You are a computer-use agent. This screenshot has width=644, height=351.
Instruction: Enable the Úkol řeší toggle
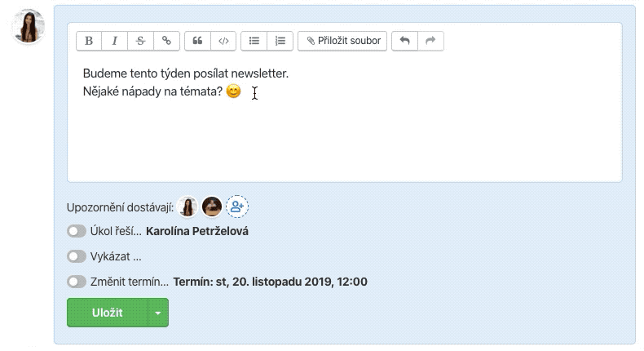click(x=77, y=231)
